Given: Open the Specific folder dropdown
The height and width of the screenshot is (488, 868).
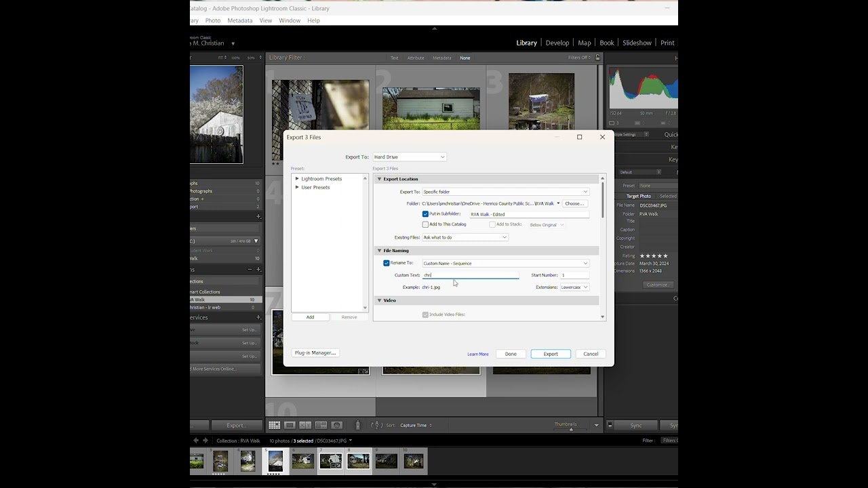Looking at the screenshot, I should pyautogui.click(x=505, y=192).
